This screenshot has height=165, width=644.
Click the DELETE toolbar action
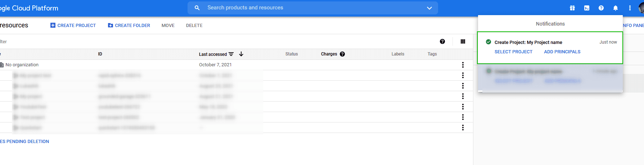194,26
